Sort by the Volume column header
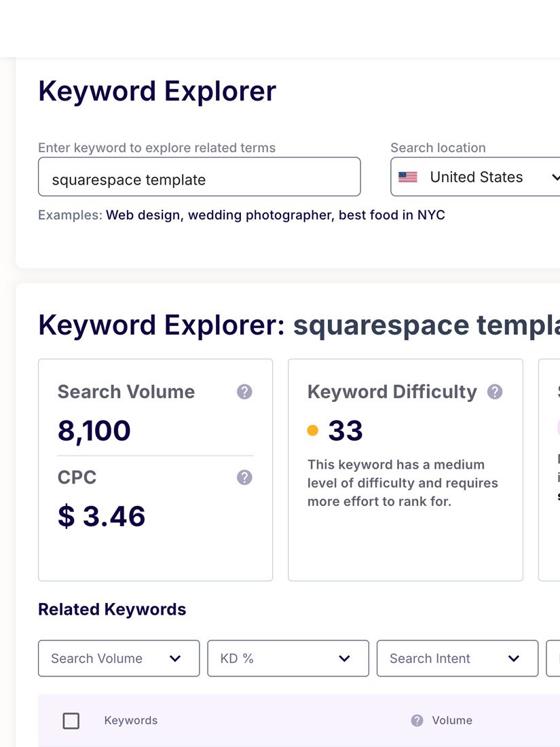This screenshot has height=747, width=560. [452, 721]
